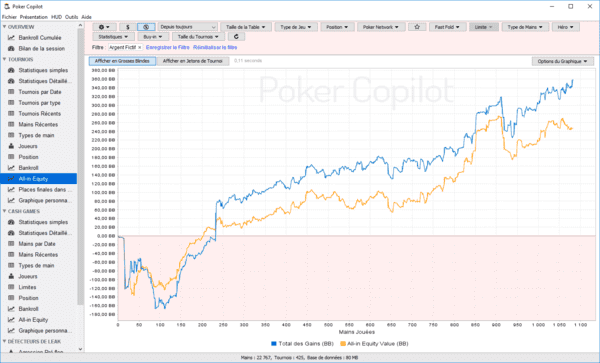Open Fast Fold dropdown
Viewport: 600px width, 363px height.
click(447, 27)
